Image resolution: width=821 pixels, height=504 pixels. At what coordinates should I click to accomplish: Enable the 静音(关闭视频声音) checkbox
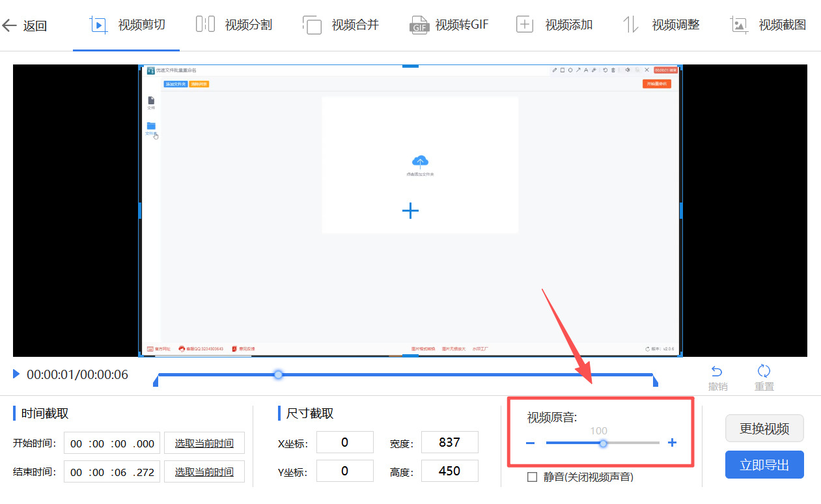(x=532, y=477)
